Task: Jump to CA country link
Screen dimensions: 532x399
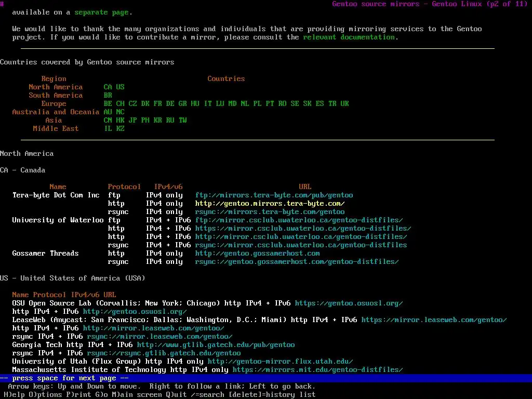Action: tap(108, 87)
